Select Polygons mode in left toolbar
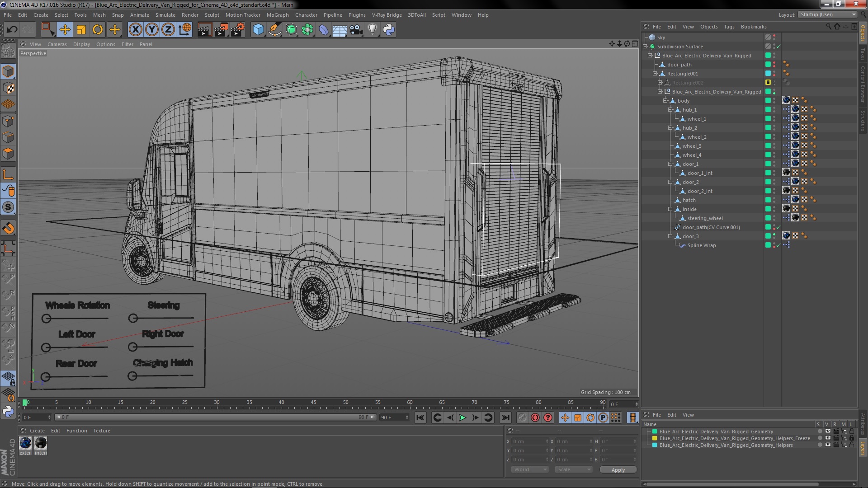 (8, 154)
